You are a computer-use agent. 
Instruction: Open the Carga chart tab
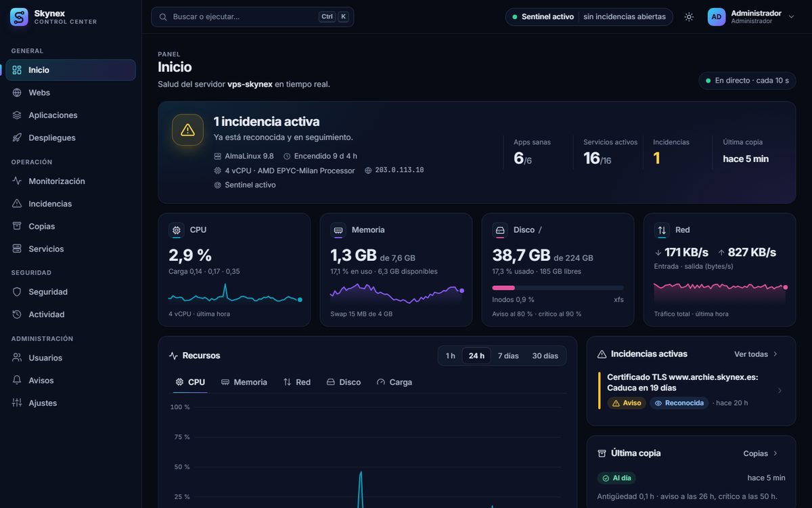coord(394,382)
